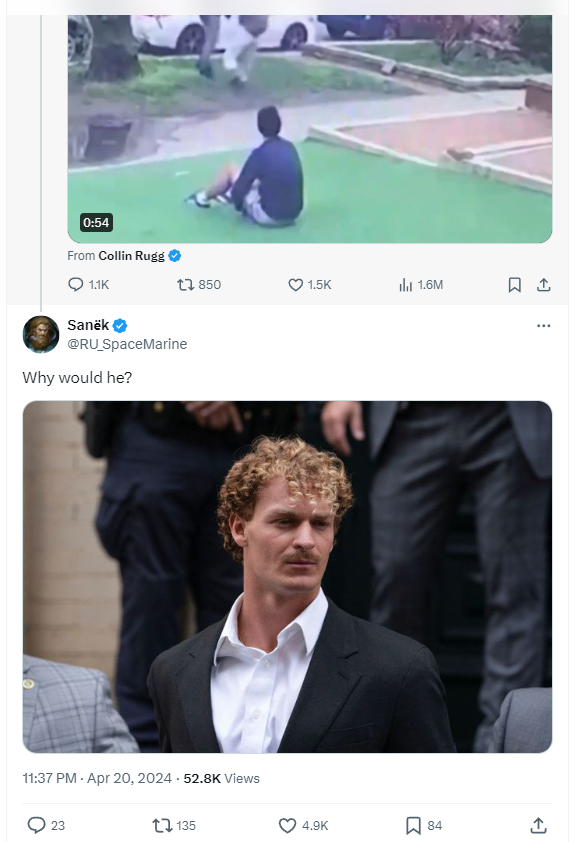This screenshot has height=842, width=575.
Task: Bookmark Sanëk's post with 84 bookmarks
Action: click(424, 825)
